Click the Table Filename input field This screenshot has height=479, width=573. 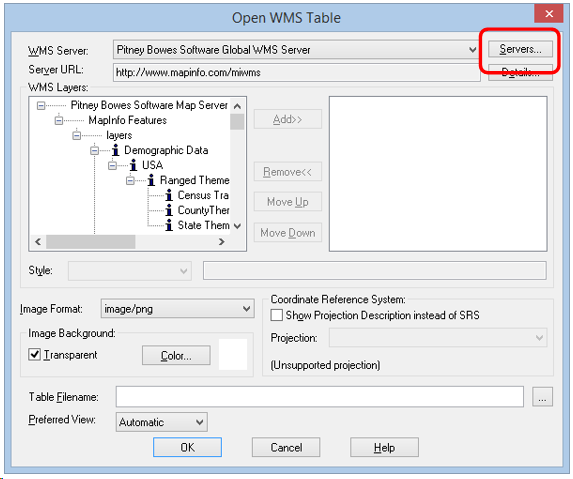pos(320,397)
